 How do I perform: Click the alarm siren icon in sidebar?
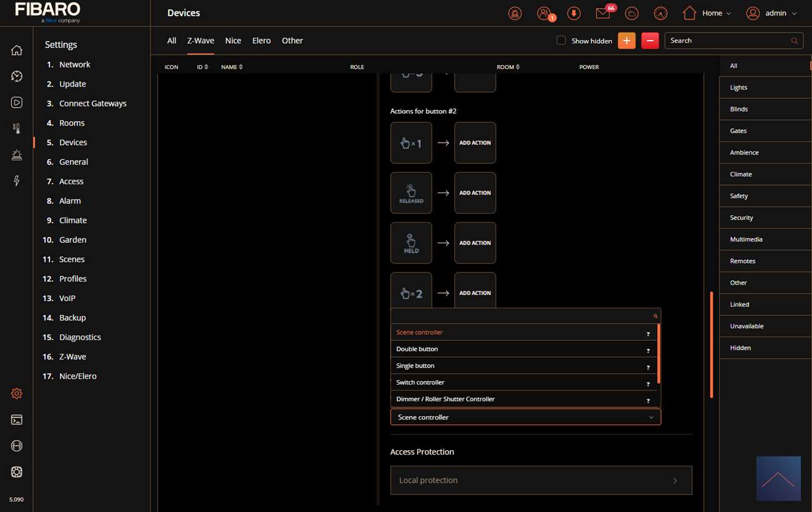pyautogui.click(x=17, y=155)
